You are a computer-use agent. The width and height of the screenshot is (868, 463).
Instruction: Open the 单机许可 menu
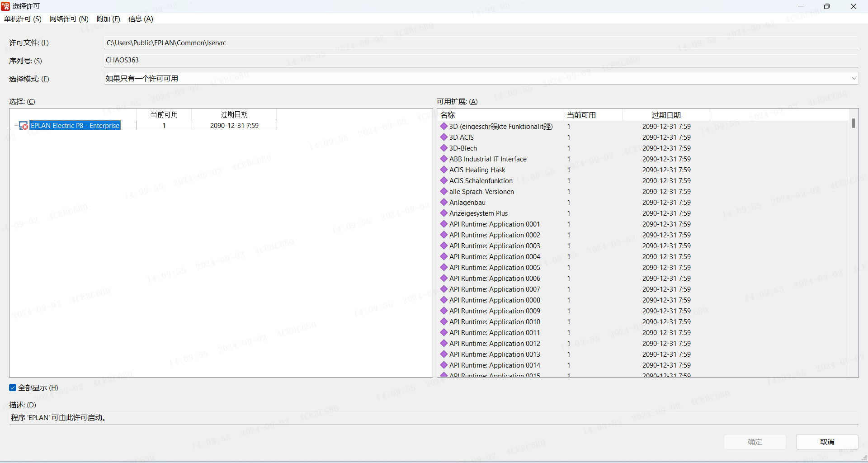click(23, 19)
